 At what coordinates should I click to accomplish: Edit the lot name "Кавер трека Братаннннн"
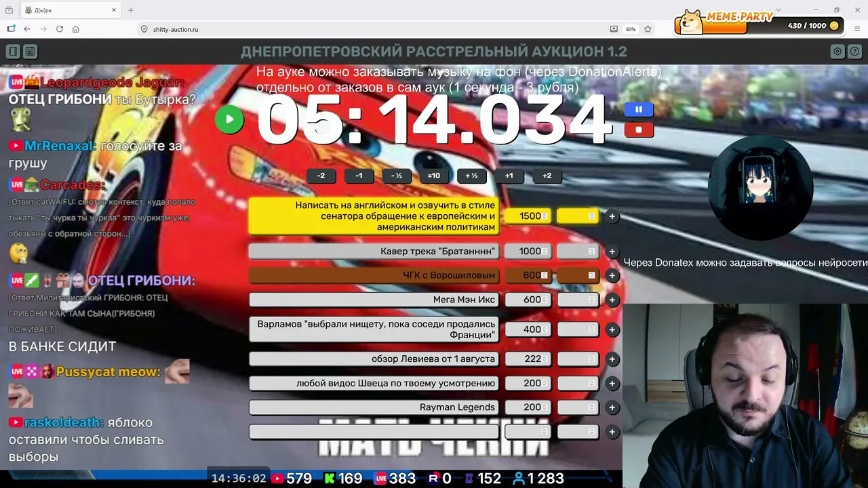tap(374, 251)
